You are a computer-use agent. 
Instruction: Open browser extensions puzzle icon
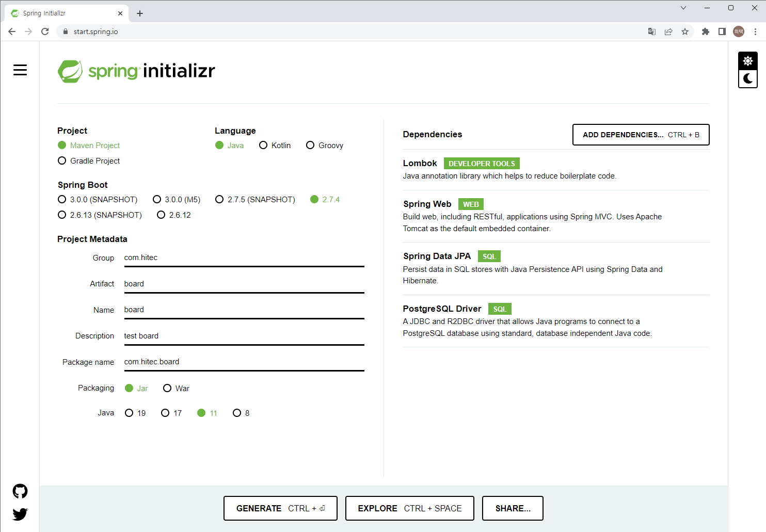(706, 31)
